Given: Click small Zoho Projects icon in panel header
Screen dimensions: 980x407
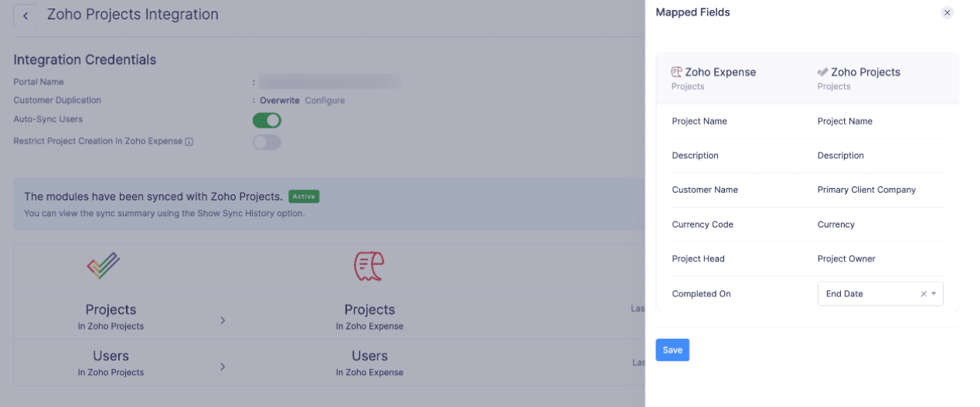Looking at the screenshot, I should [x=822, y=72].
